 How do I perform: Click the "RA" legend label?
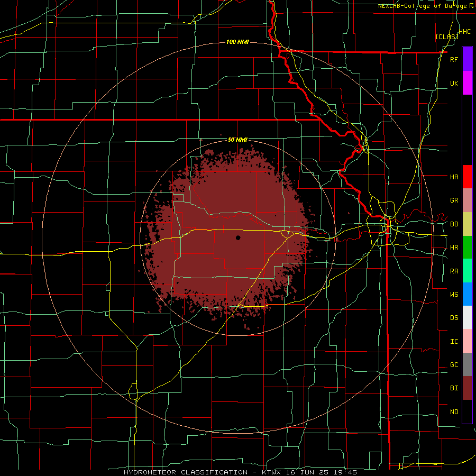(454, 271)
